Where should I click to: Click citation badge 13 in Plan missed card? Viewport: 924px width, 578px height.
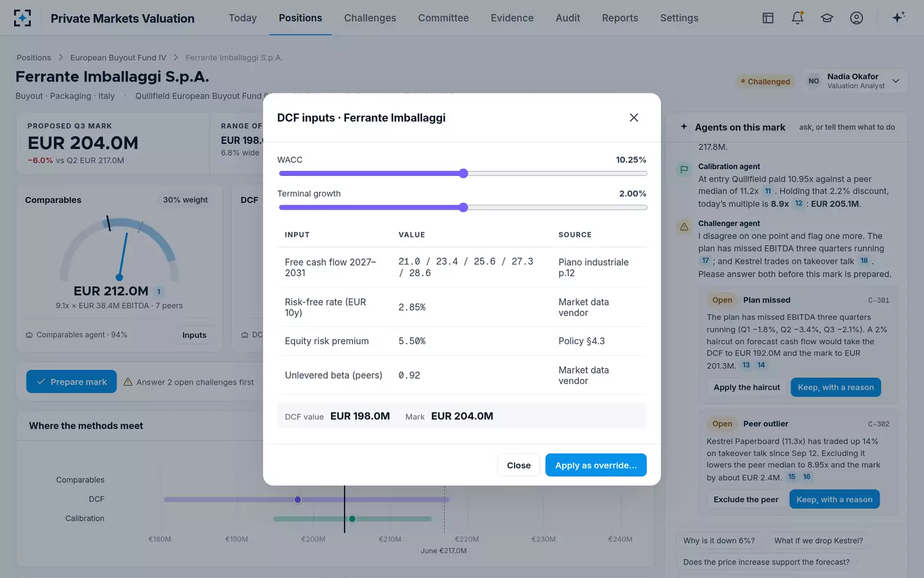746,365
